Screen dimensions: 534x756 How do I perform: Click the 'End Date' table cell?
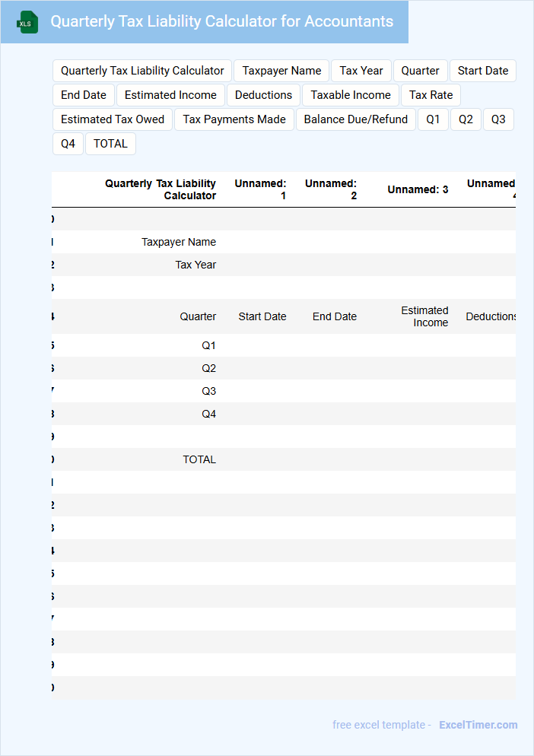pyautogui.click(x=334, y=316)
